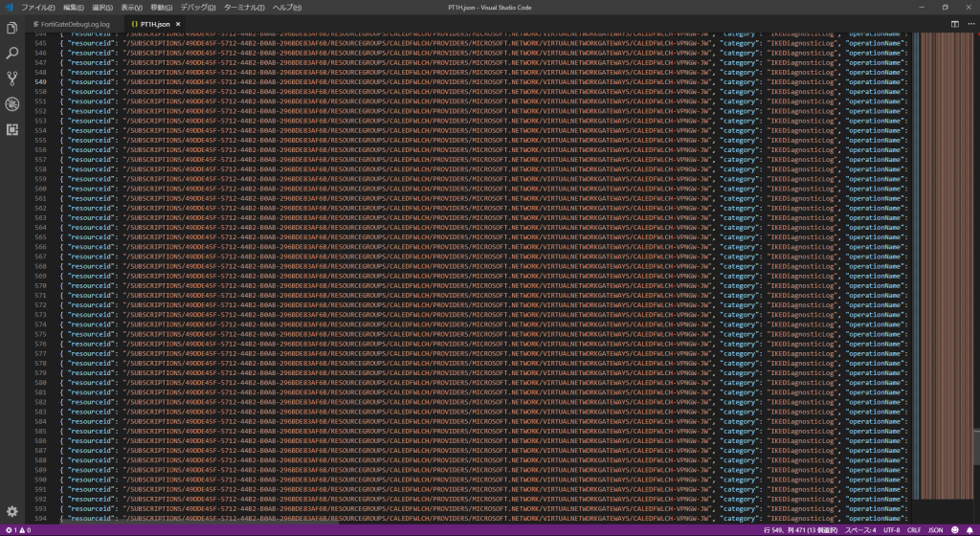Click line number 590 in the gutter
The height and width of the screenshot is (536, 980).
point(40,480)
